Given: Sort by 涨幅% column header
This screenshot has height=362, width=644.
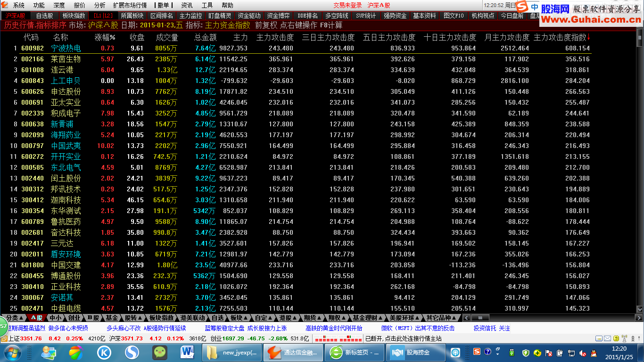Looking at the screenshot, I should (105, 37).
